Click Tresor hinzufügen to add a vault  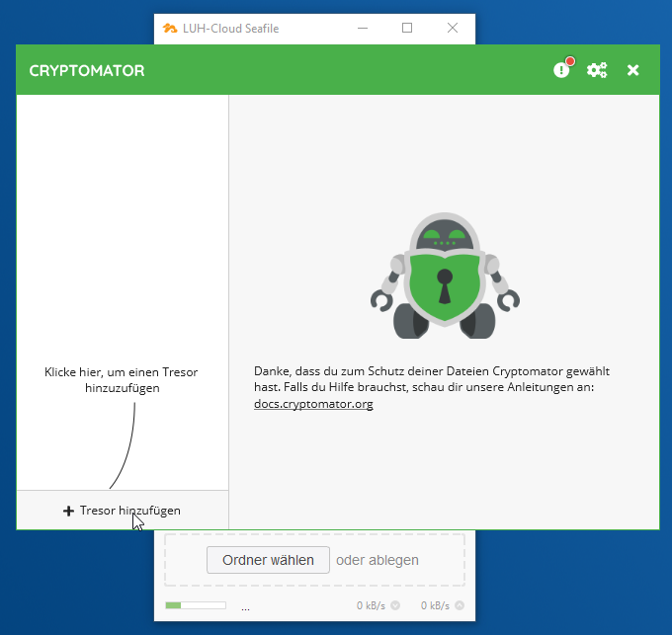coord(123,511)
